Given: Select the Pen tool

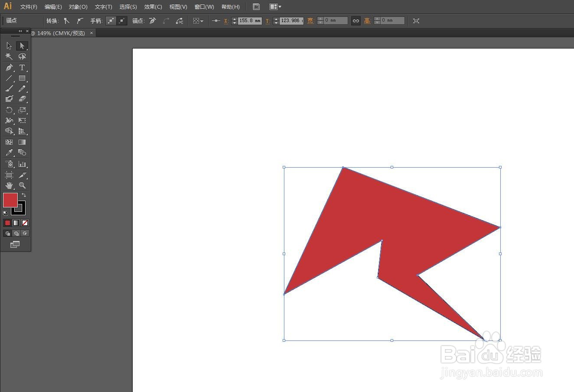Looking at the screenshot, I should (x=9, y=68).
